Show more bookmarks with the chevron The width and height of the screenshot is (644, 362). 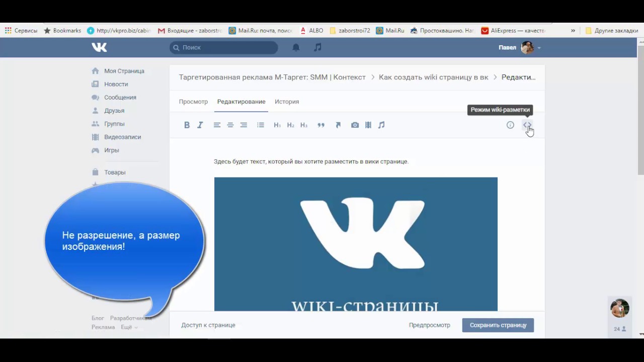point(573,31)
